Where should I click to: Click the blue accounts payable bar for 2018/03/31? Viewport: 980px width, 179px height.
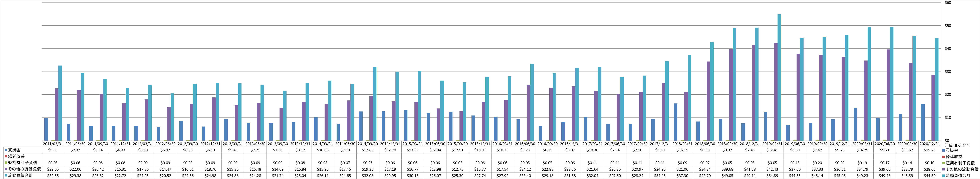pos(675,122)
